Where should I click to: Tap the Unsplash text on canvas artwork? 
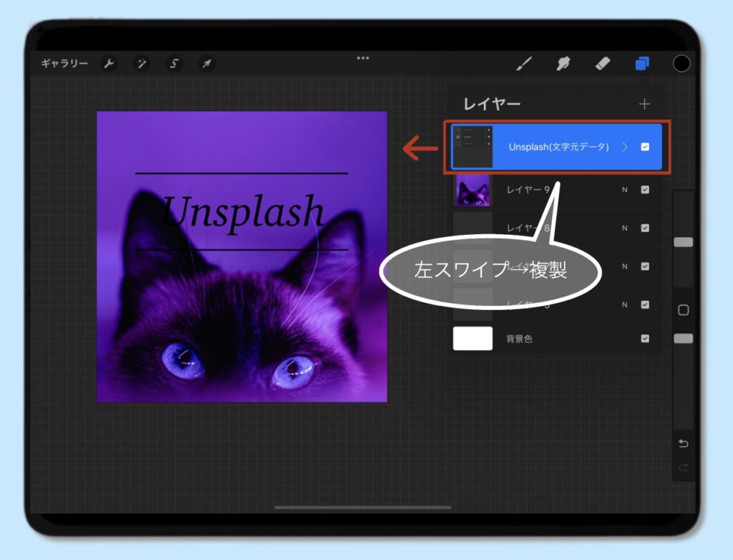tap(243, 213)
